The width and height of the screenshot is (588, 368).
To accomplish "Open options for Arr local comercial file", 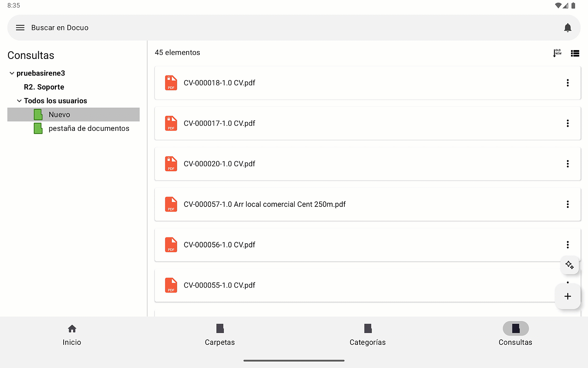I will tap(568, 204).
